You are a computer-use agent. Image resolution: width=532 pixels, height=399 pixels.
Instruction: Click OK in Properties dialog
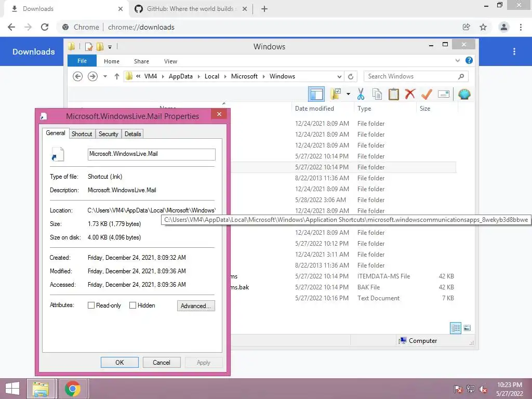coord(119,362)
